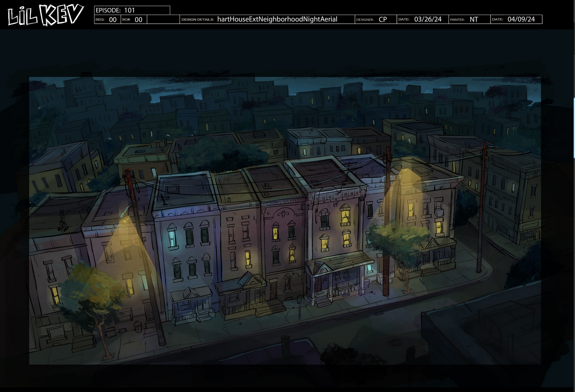Select the EPISODE field showing 101
The height and width of the screenshot is (392, 575).
tap(132, 10)
